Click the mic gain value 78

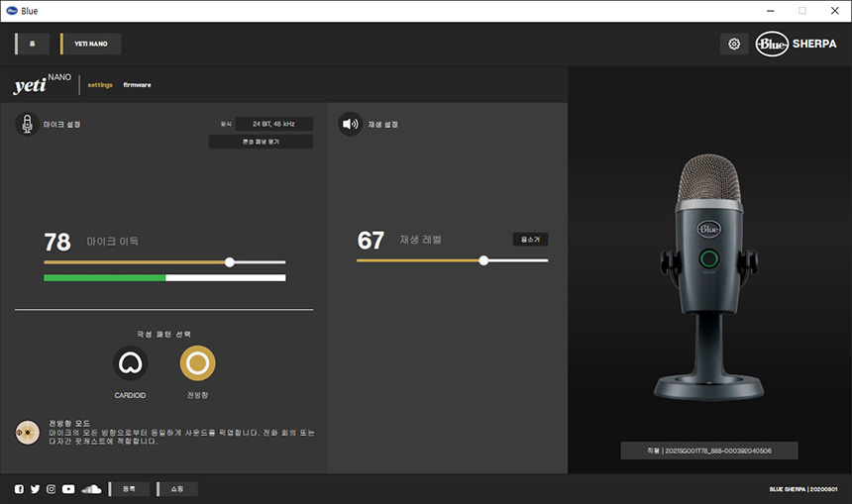[57, 243]
